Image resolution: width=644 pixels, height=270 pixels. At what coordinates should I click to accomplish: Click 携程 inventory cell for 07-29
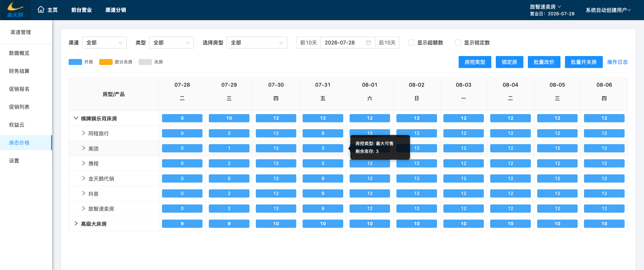click(x=229, y=163)
